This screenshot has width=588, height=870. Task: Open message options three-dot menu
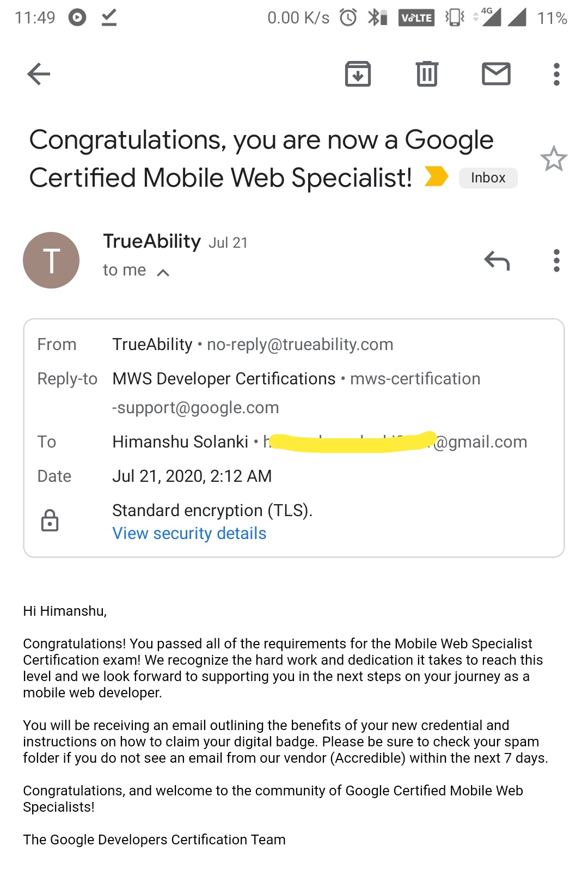coord(556,261)
